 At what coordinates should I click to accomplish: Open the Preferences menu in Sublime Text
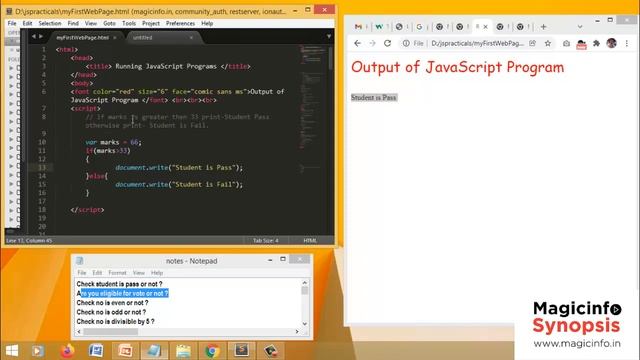[x=180, y=24]
